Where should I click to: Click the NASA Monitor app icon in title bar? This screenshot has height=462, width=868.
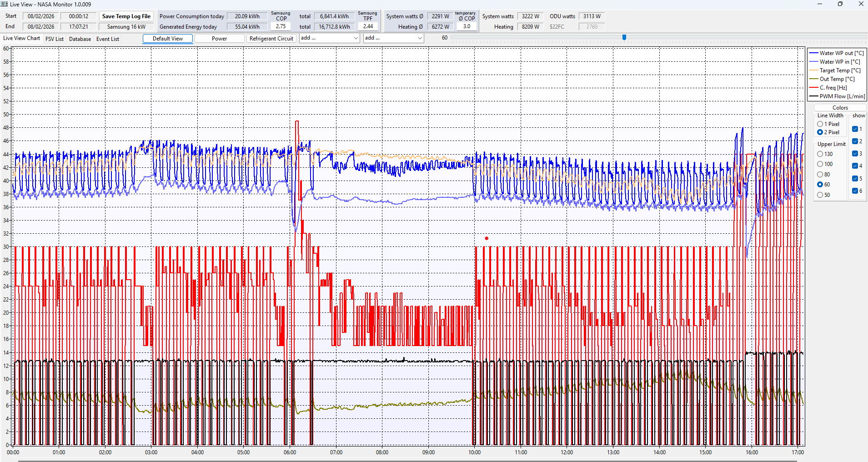point(5,4)
